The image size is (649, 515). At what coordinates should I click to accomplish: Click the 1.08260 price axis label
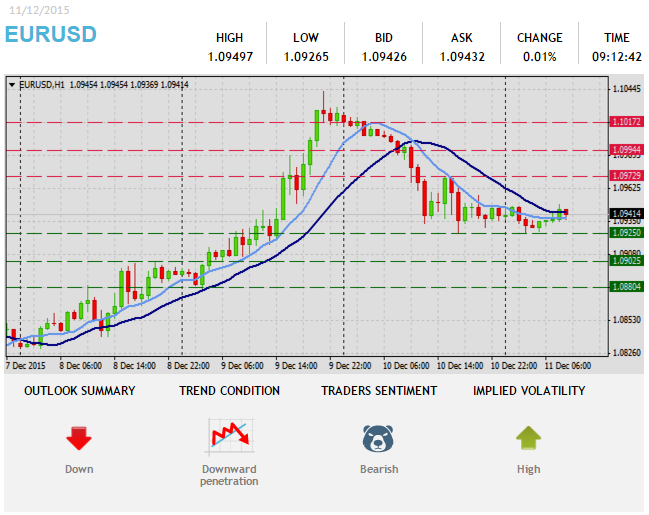pos(627,353)
